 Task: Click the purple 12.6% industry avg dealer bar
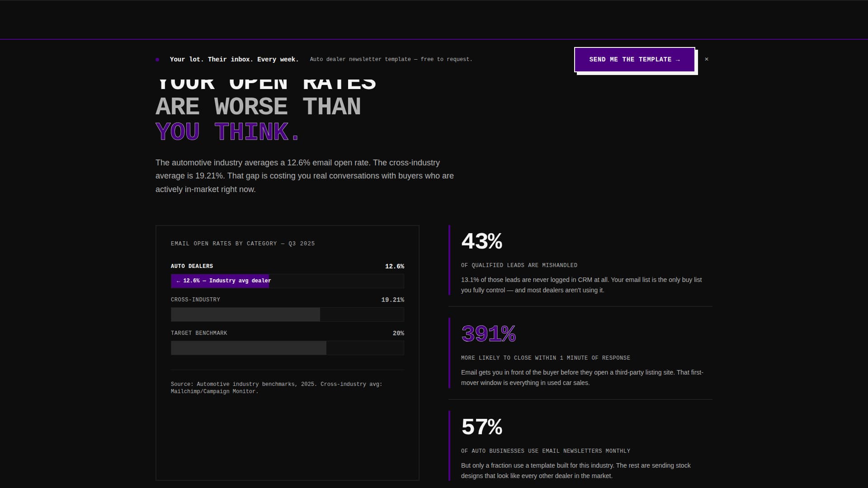(x=220, y=281)
